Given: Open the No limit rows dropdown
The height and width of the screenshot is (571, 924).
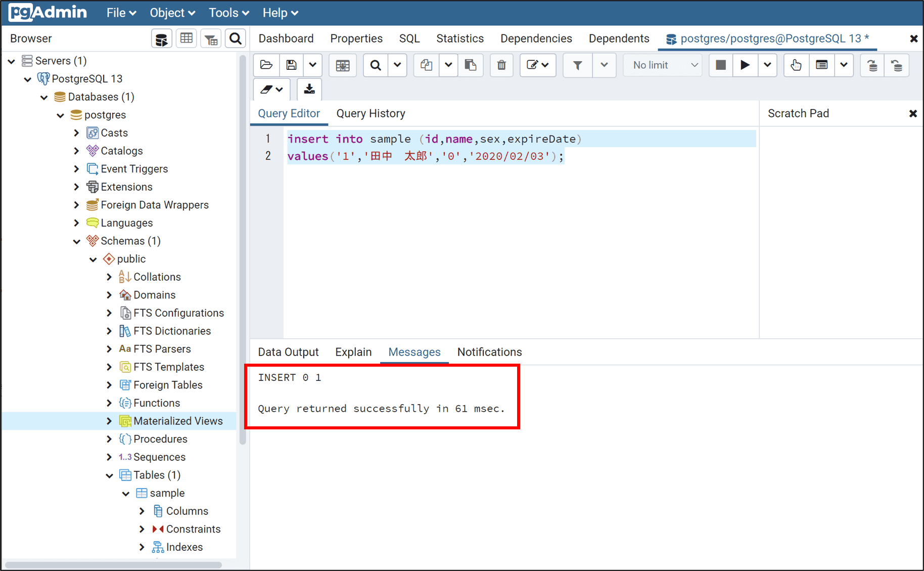Looking at the screenshot, I should (663, 65).
